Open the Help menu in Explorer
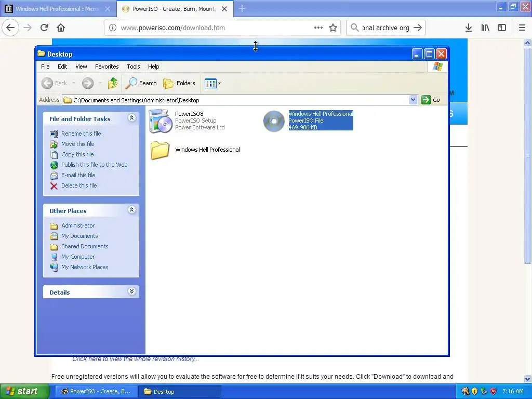 [x=153, y=66]
